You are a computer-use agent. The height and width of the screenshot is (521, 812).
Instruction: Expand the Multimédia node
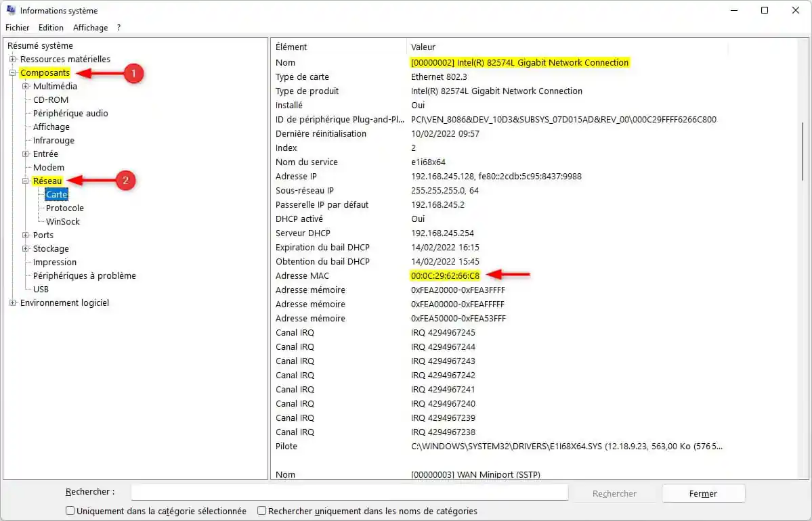tap(25, 87)
